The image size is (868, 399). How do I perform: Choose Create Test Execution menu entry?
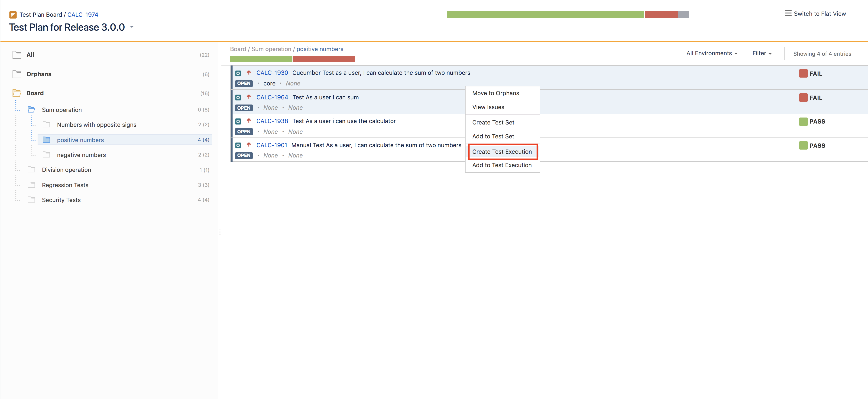pyautogui.click(x=502, y=152)
